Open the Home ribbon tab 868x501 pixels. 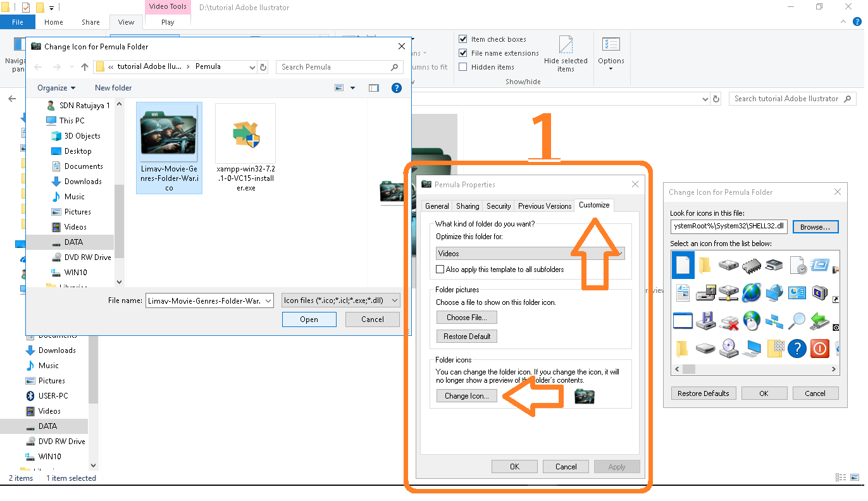coord(54,22)
